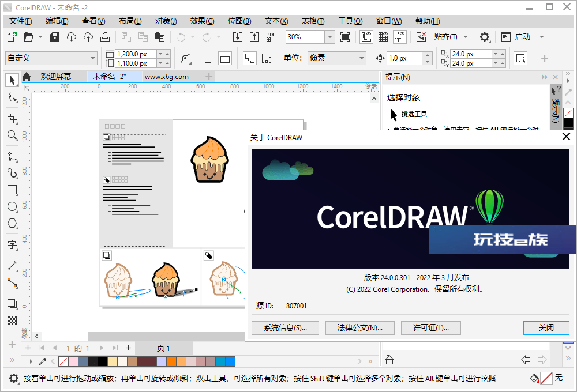This screenshot has width=577, height=392.
Task: Click the 页 1 page tab
Action: click(163, 348)
